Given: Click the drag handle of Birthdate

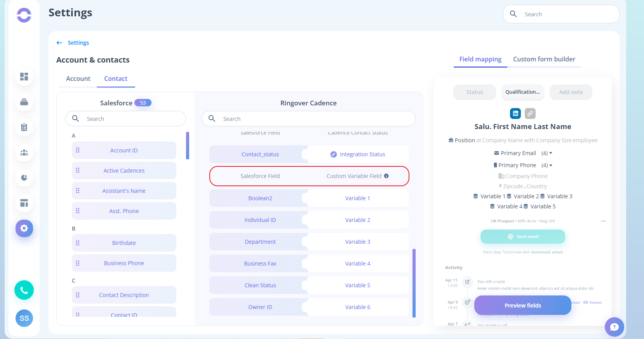Looking at the screenshot, I should coord(78,243).
